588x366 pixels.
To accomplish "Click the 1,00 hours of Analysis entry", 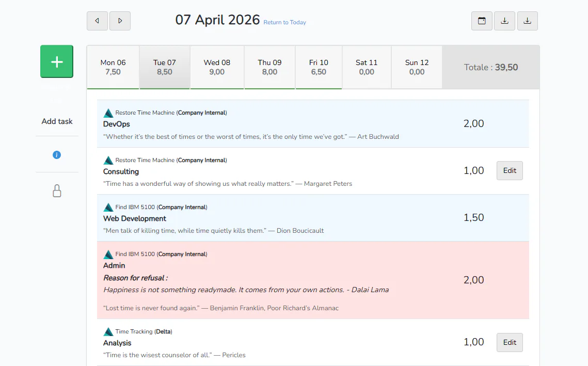I will point(473,342).
